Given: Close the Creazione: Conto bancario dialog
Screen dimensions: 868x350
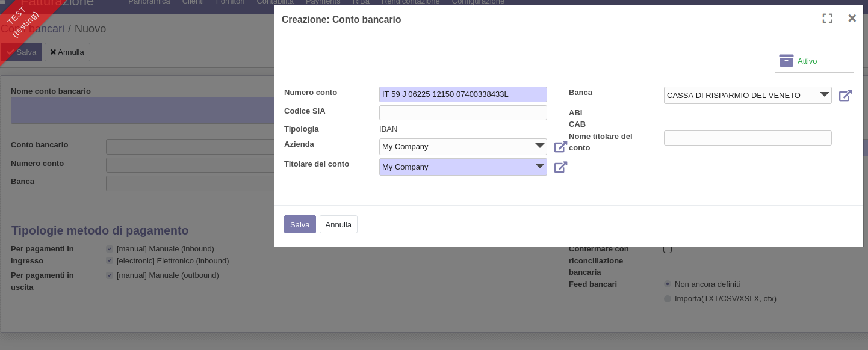Looking at the screenshot, I should [852, 19].
